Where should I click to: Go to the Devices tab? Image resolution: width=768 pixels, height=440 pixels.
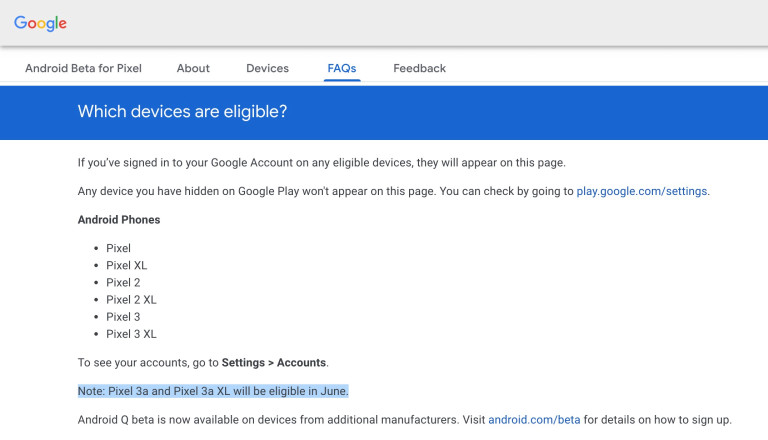click(x=267, y=68)
